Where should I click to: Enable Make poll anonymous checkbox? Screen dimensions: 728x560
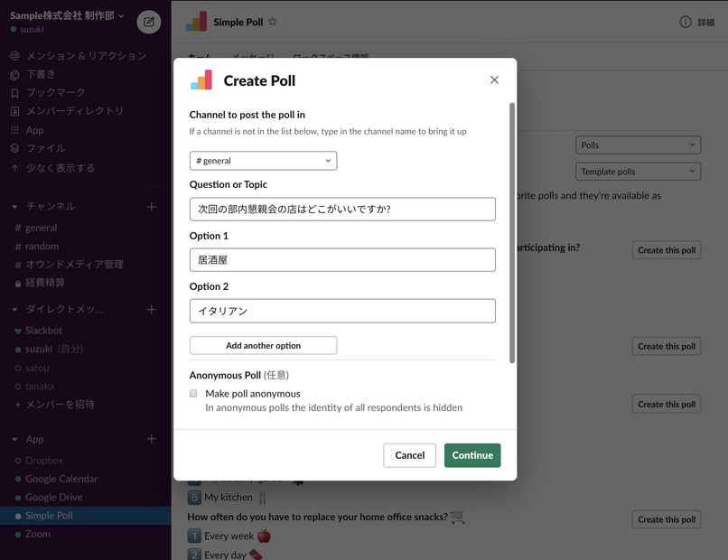(193, 394)
